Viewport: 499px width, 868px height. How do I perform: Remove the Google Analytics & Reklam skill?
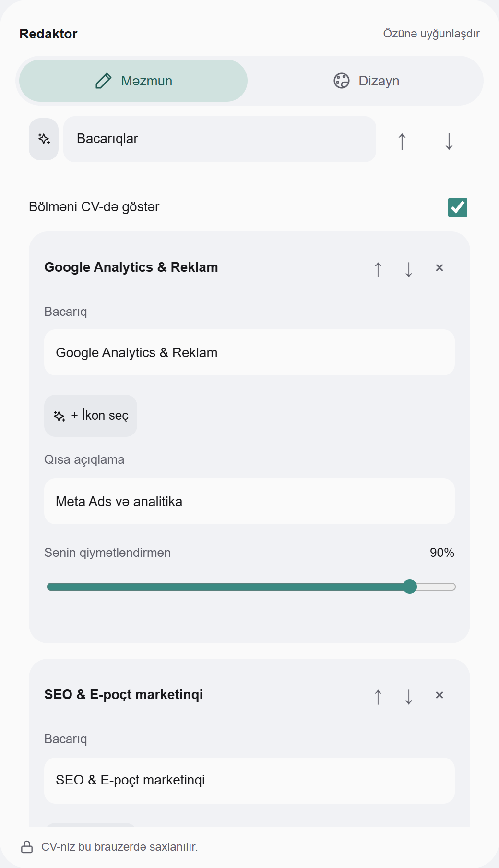tap(440, 268)
